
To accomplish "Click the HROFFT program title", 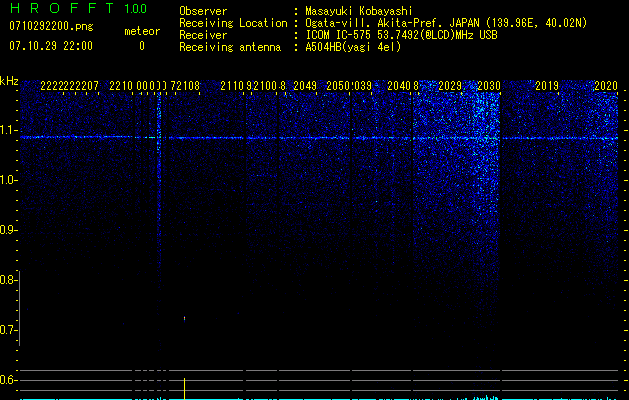I will pyautogui.click(x=62, y=8).
